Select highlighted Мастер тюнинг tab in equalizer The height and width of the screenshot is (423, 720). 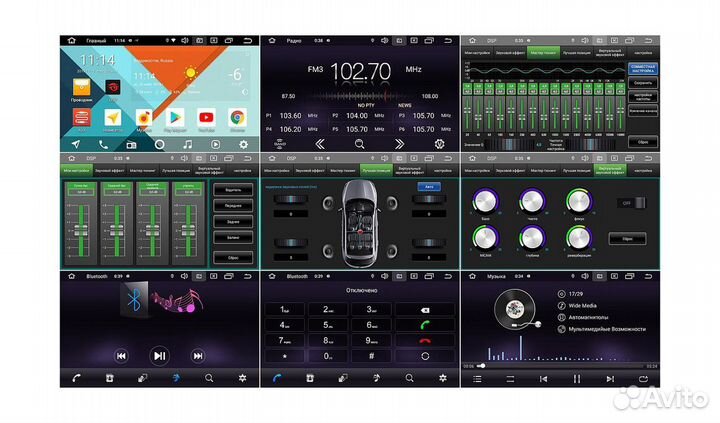pos(544,52)
